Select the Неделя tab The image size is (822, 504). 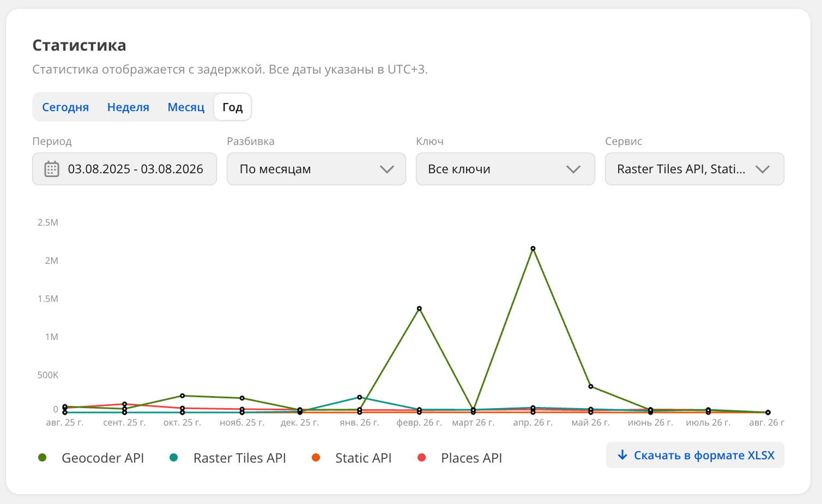tap(128, 107)
